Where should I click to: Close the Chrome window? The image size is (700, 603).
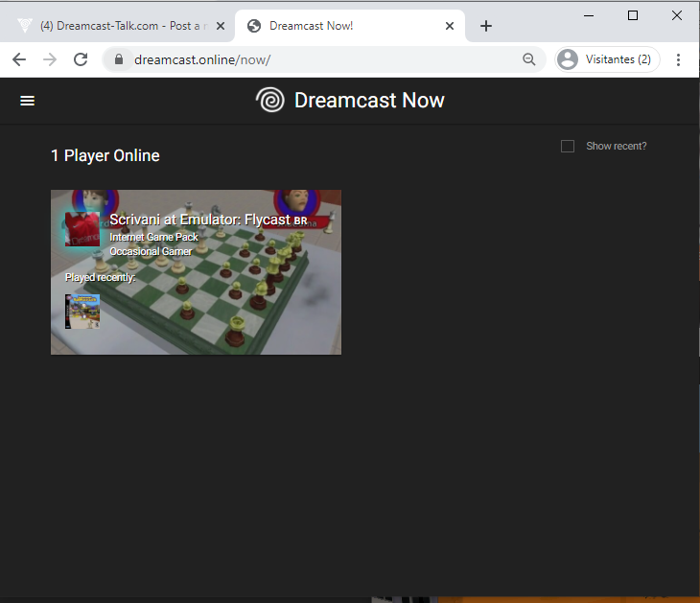pyautogui.click(x=677, y=15)
